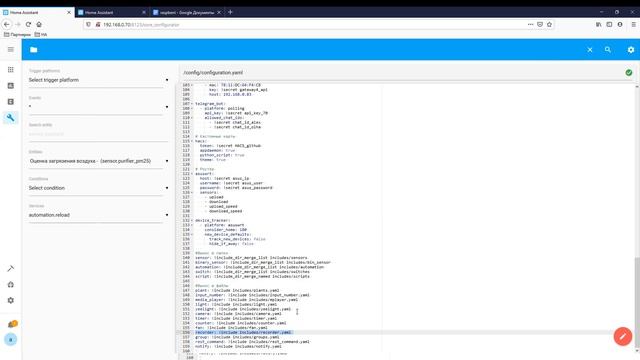Image resolution: width=640 pixels, height=360 pixels.
Task: Click the group include groups.yaml line
Action: click(237, 337)
